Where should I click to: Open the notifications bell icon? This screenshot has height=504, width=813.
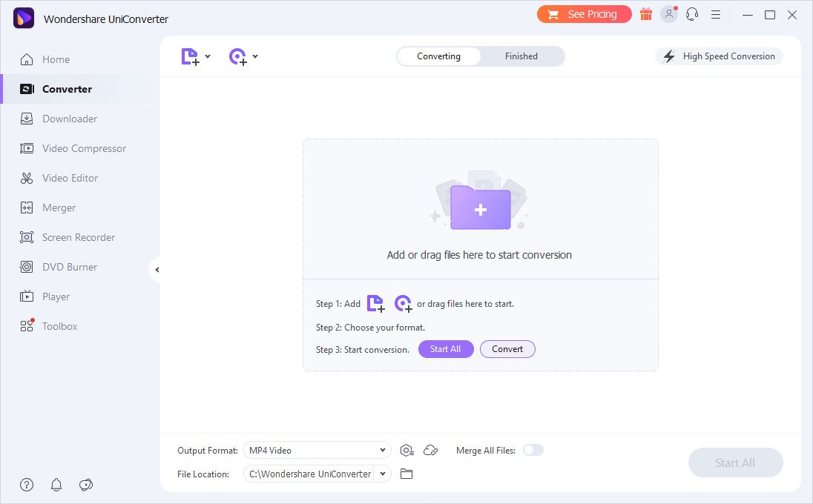[x=56, y=485]
